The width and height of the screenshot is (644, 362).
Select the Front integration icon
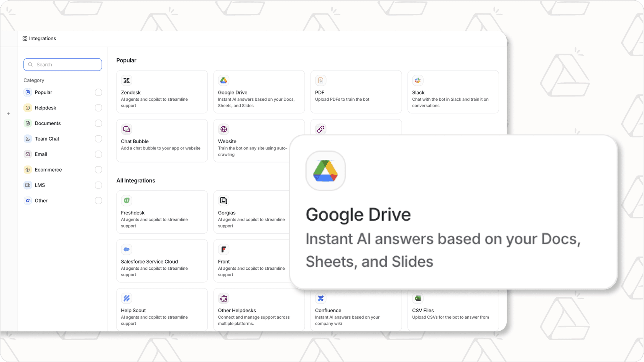pyautogui.click(x=223, y=249)
